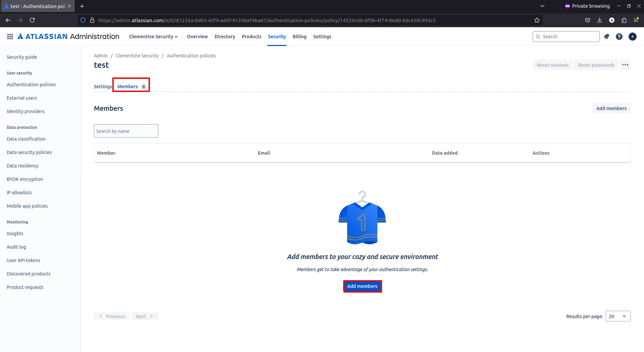Navigate to the Authentication policies breadcrumb link
Viewport: 644px width, 352px height.
pos(191,55)
